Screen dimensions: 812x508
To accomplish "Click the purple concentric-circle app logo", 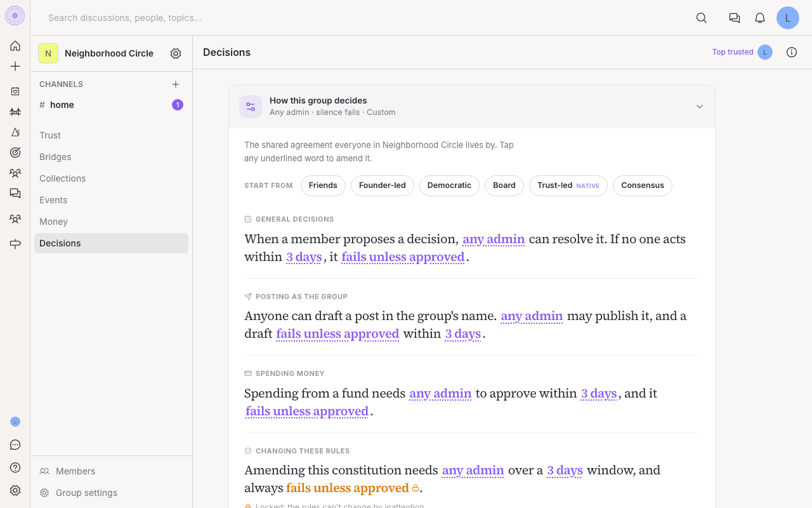I will click(15, 15).
